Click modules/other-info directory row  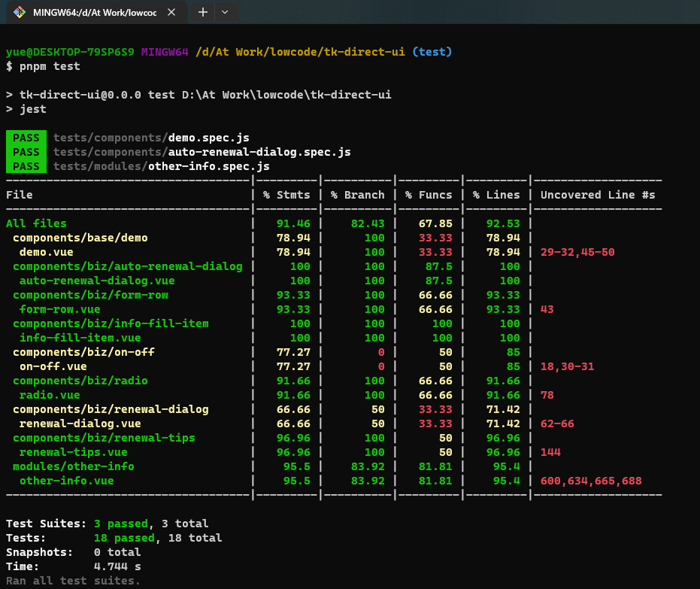click(73, 466)
